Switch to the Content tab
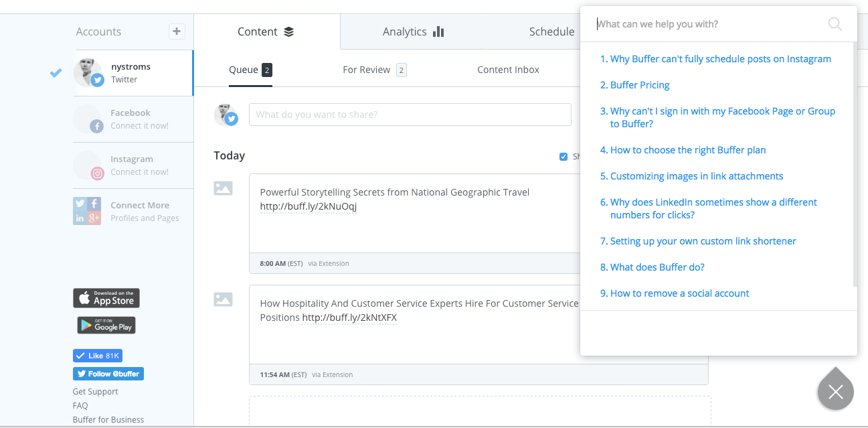This screenshot has width=868, height=428. click(266, 31)
